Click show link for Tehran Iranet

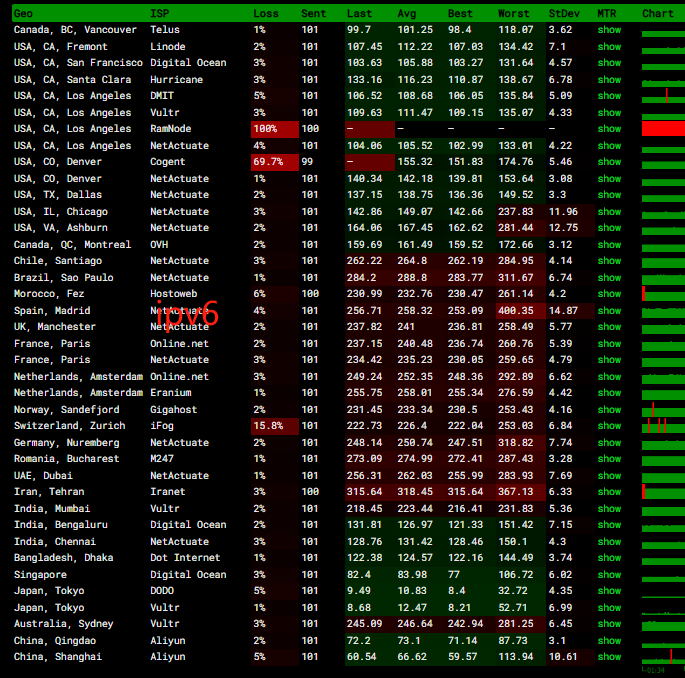coord(609,492)
